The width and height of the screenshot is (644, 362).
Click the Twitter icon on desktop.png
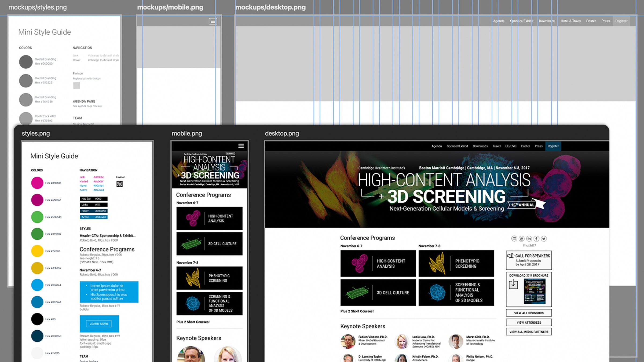[544, 238]
